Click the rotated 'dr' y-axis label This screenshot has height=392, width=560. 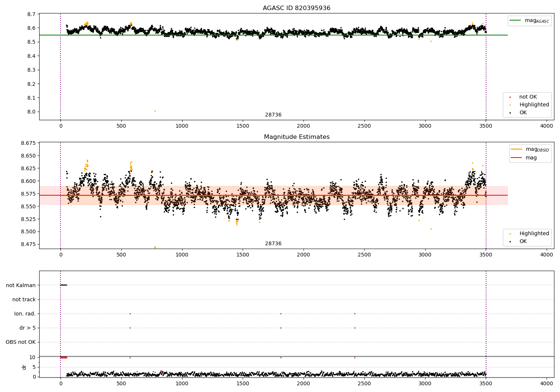coord(24,367)
